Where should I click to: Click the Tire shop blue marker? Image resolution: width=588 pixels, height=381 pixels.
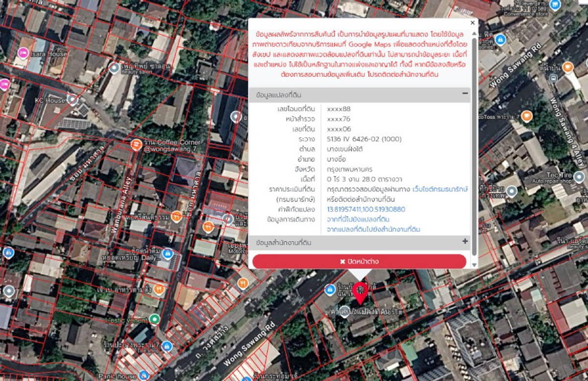tap(167, 346)
